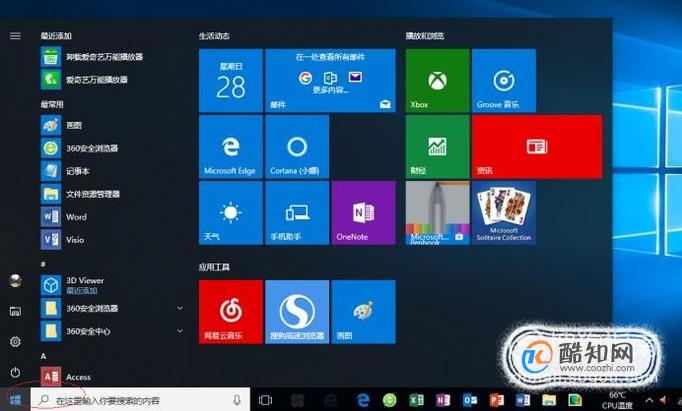Click the volume speaker tray icon
682x411 pixels.
pyautogui.click(x=665, y=400)
